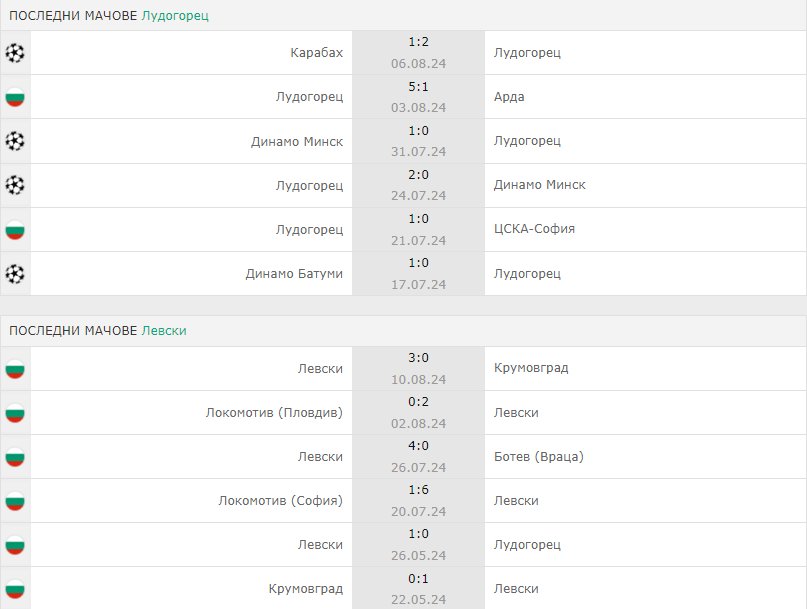Viewport: 807px width, 609px height.
Task: Open the 1:6 score dated 20.07.24
Action: coord(418,490)
